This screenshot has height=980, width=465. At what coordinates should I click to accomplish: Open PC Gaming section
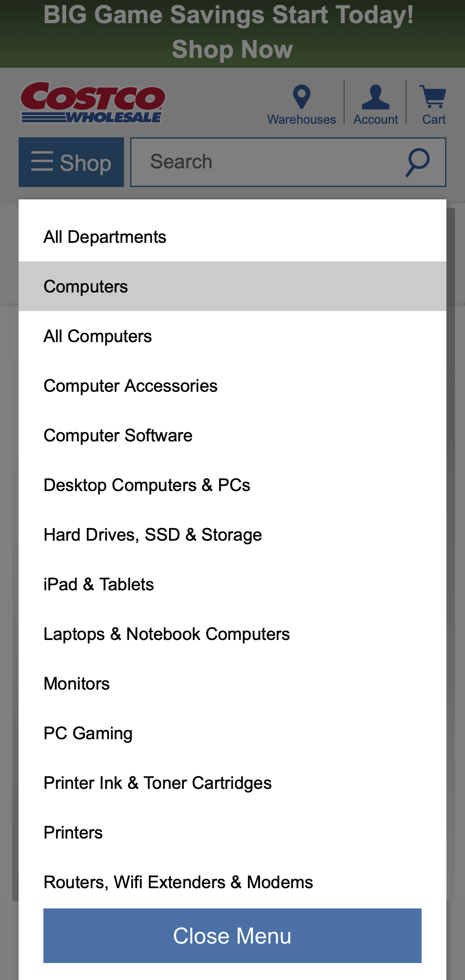88,733
